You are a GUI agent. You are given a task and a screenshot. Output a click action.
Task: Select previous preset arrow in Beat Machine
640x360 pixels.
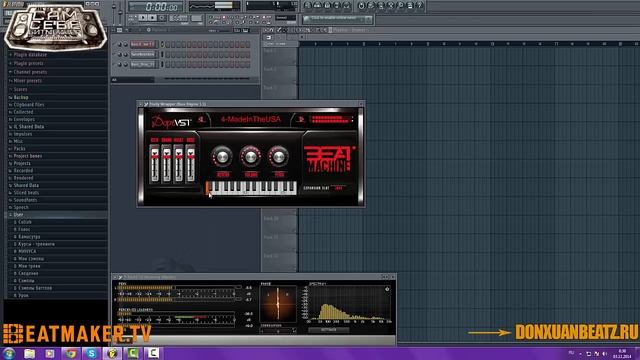(201, 119)
